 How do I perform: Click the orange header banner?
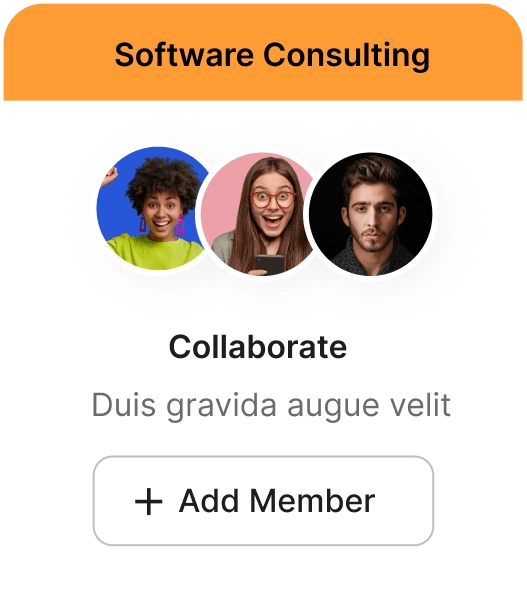point(263,52)
